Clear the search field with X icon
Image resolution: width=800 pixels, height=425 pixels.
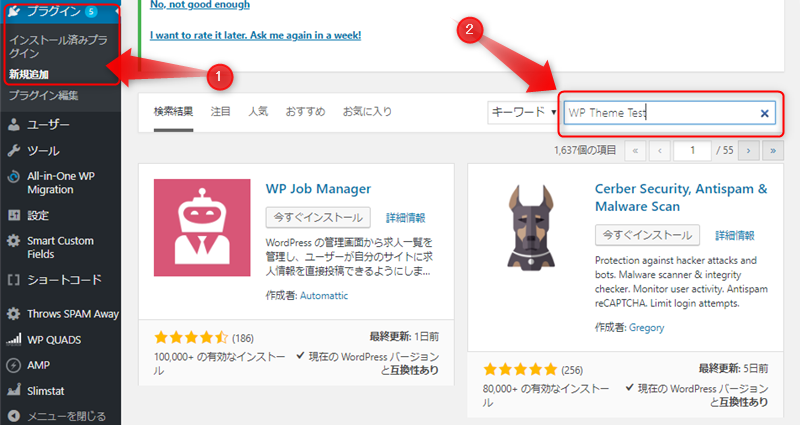(764, 113)
